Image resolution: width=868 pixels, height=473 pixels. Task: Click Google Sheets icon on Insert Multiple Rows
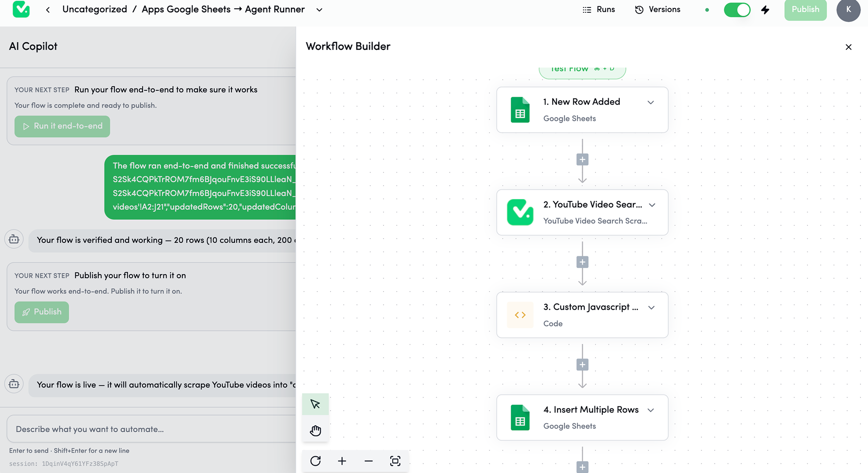click(x=520, y=417)
